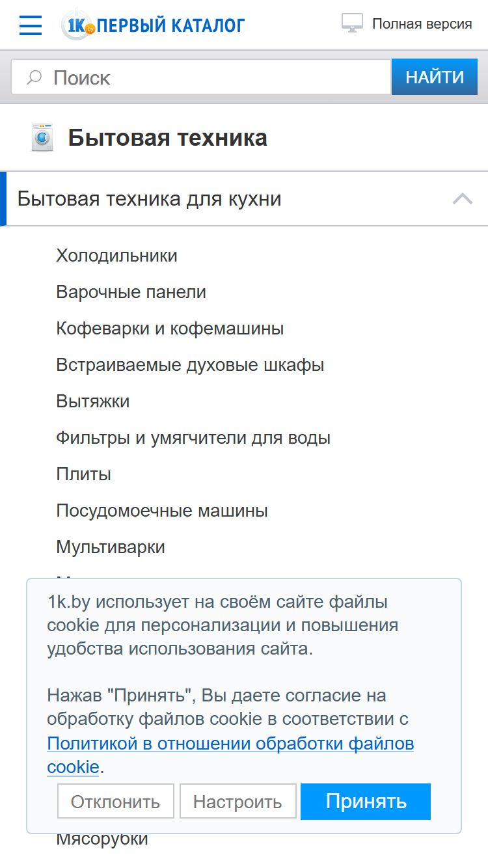Click Настроить cookie settings button
The width and height of the screenshot is (488, 868).
pos(238,801)
